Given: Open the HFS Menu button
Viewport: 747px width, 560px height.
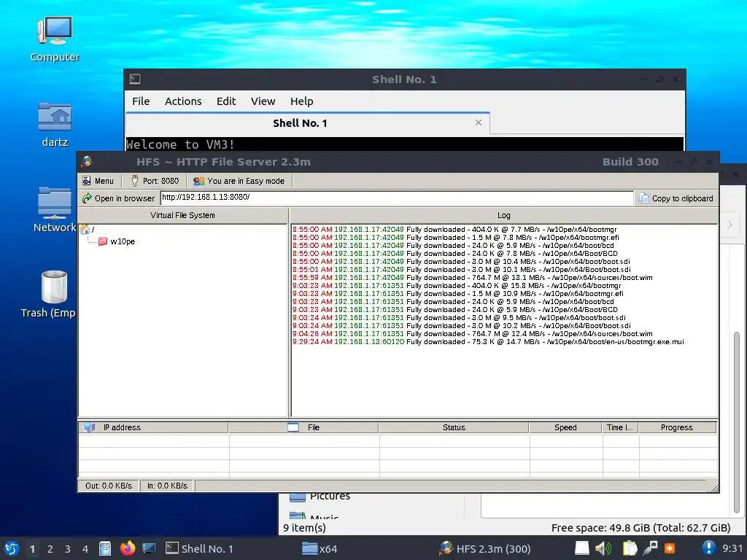Looking at the screenshot, I should (98, 181).
